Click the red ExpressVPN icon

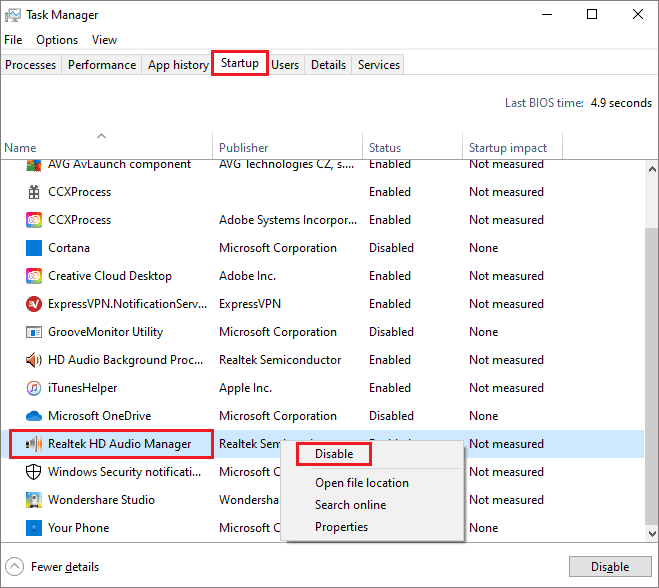pos(34,304)
